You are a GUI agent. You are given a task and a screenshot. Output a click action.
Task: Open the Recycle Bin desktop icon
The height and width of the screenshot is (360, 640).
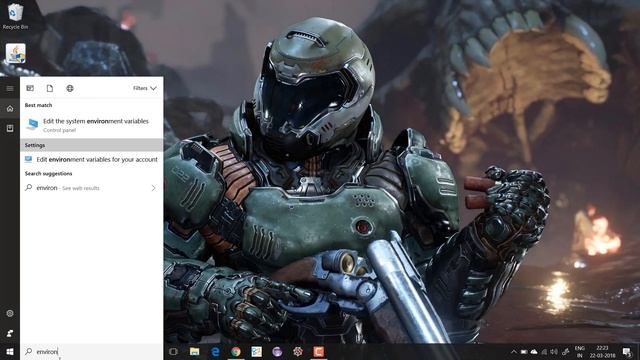[x=15, y=16]
